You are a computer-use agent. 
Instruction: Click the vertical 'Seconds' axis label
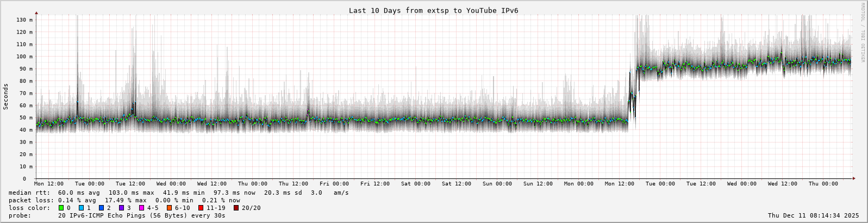pyautogui.click(x=6, y=96)
